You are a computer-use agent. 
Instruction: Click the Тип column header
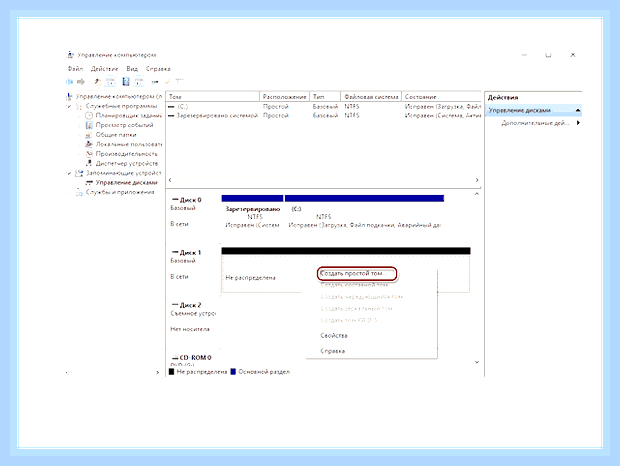[325, 97]
